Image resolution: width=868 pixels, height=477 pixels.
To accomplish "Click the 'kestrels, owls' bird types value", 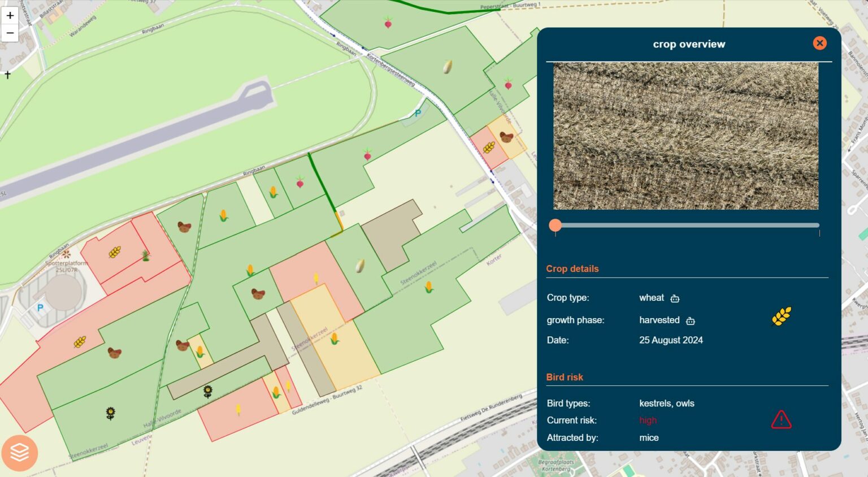I will pos(666,404).
